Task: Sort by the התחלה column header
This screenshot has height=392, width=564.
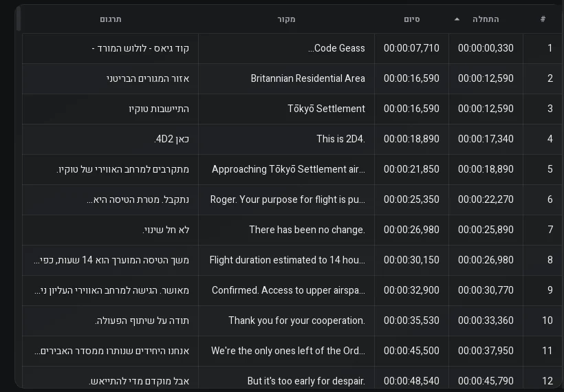Action: (486, 19)
